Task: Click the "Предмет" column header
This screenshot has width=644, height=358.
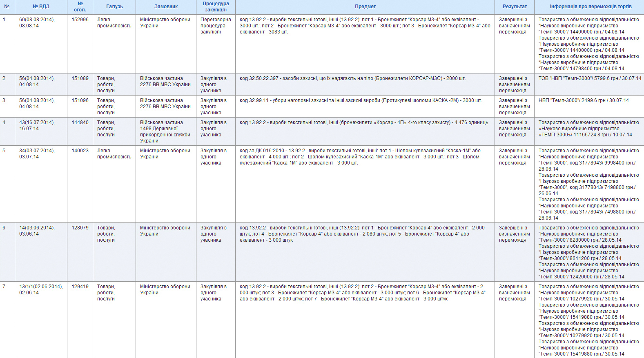Action: pyautogui.click(x=365, y=7)
